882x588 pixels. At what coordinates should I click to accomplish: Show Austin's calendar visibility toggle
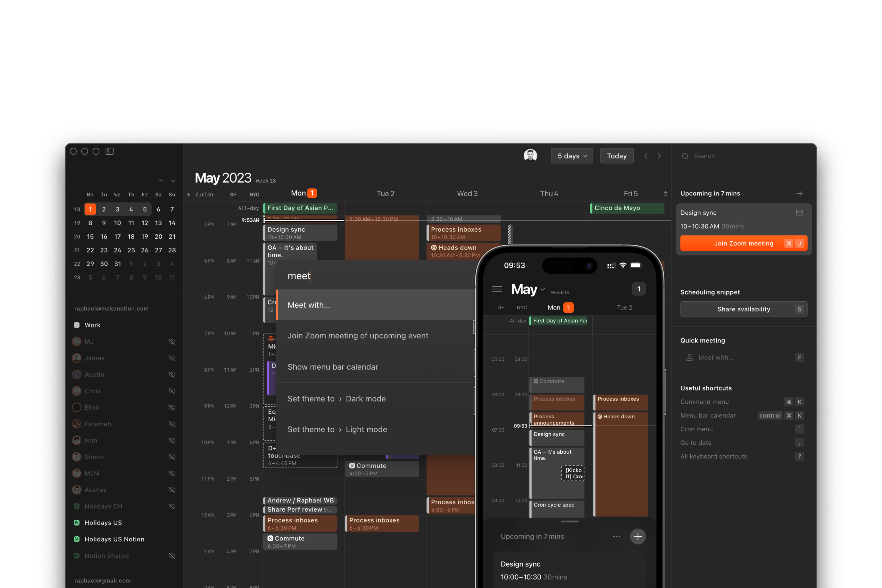pyautogui.click(x=172, y=375)
